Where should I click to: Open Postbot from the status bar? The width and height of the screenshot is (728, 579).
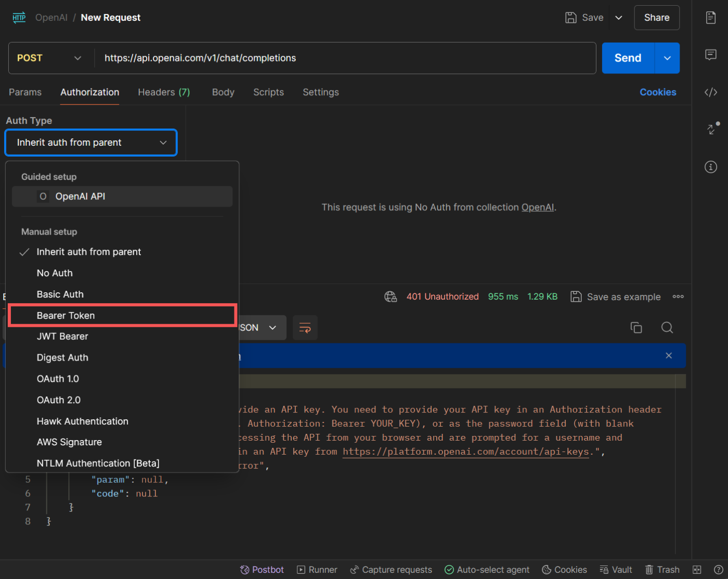[x=262, y=570]
